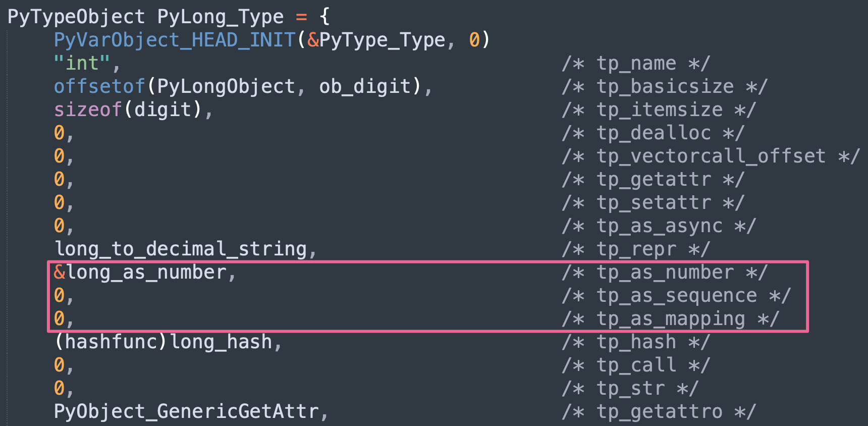This screenshot has width=868, height=426.
Task: Click long_to_decimal_string function name
Action: [x=181, y=249]
